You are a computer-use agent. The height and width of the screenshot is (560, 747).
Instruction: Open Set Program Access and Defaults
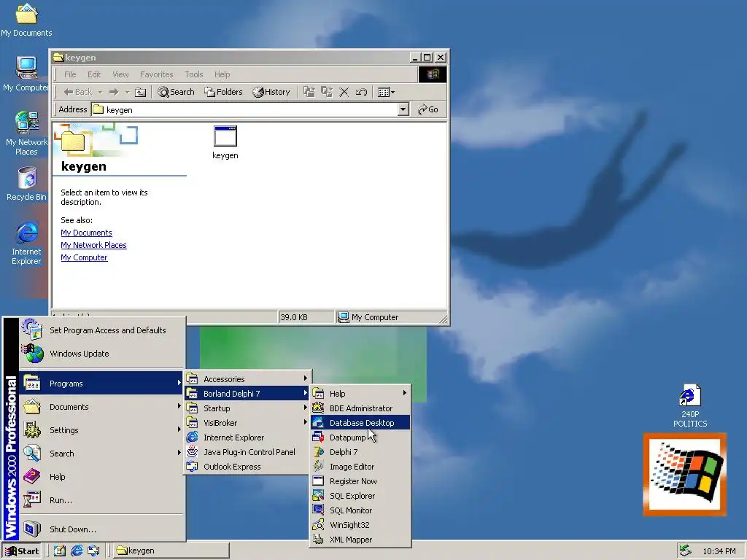point(101,330)
